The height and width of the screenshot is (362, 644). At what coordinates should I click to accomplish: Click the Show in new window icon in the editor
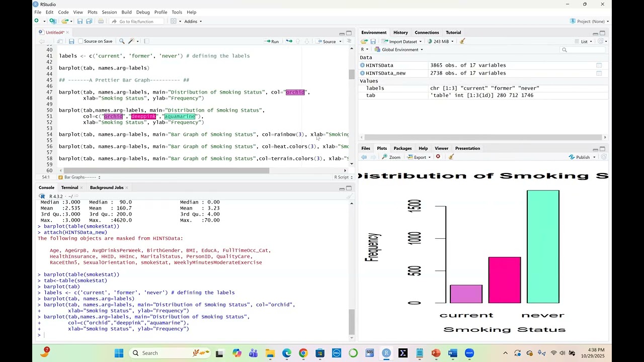coord(60,41)
